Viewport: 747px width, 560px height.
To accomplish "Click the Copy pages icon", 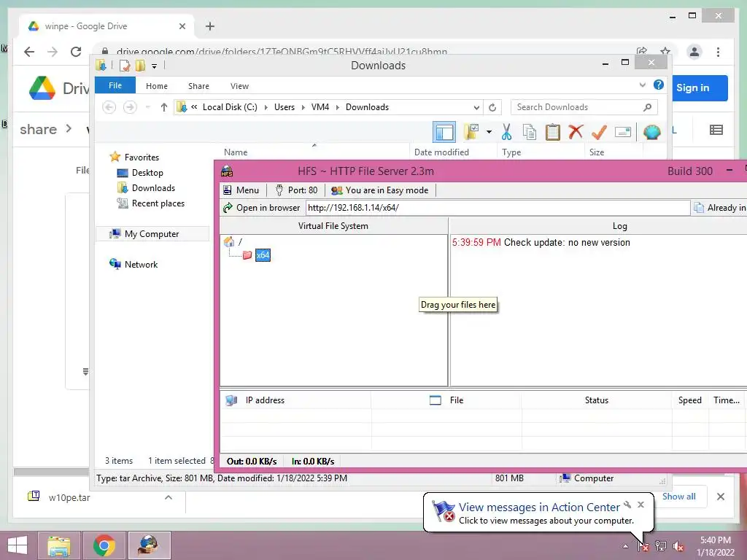I will [x=530, y=132].
